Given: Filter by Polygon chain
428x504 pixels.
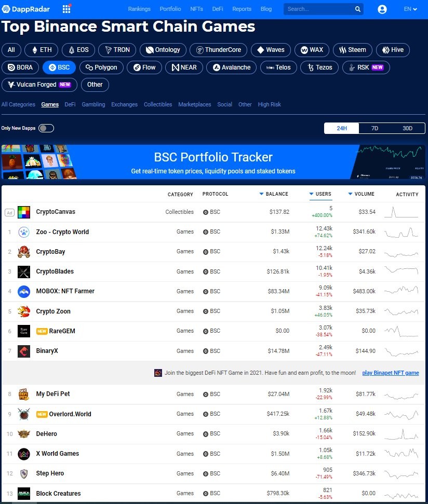Looking at the screenshot, I should click(x=101, y=67).
